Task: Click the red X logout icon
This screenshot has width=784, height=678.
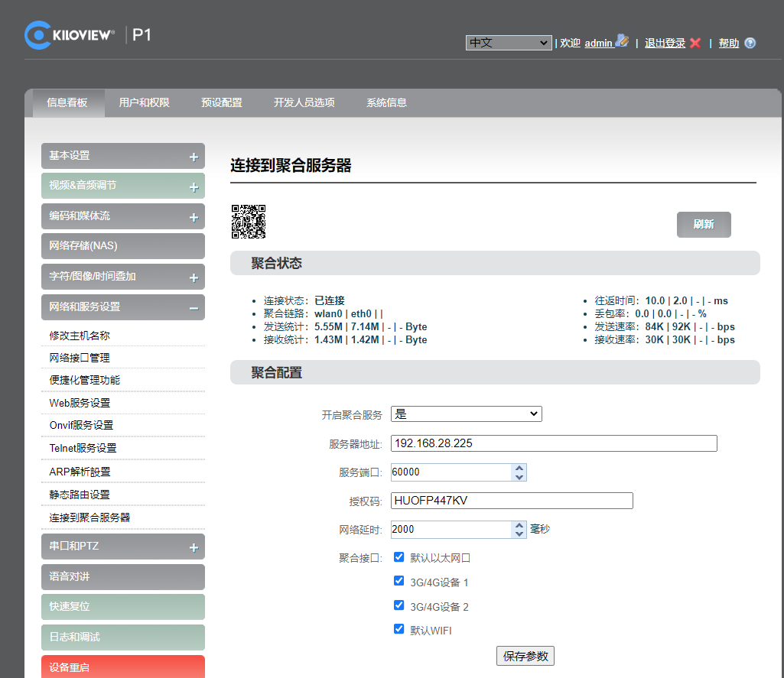Action: pyautogui.click(x=695, y=43)
